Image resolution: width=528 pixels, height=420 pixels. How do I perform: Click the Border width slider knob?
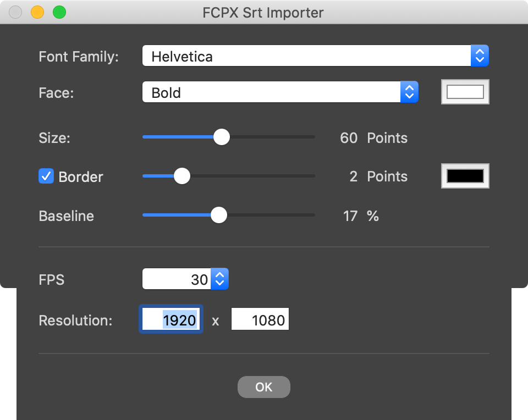[x=182, y=176]
